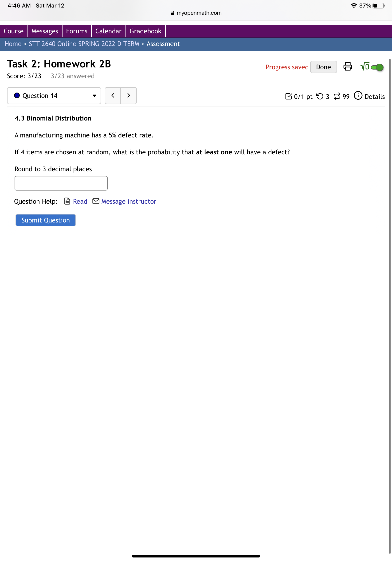Click the answer input field
The image size is (392, 561).
pyautogui.click(x=61, y=183)
